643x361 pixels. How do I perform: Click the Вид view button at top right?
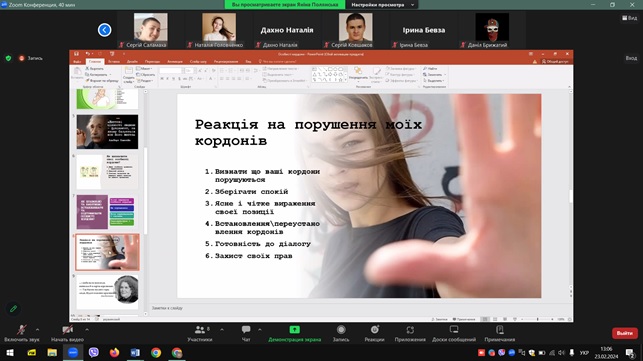[629, 18]
